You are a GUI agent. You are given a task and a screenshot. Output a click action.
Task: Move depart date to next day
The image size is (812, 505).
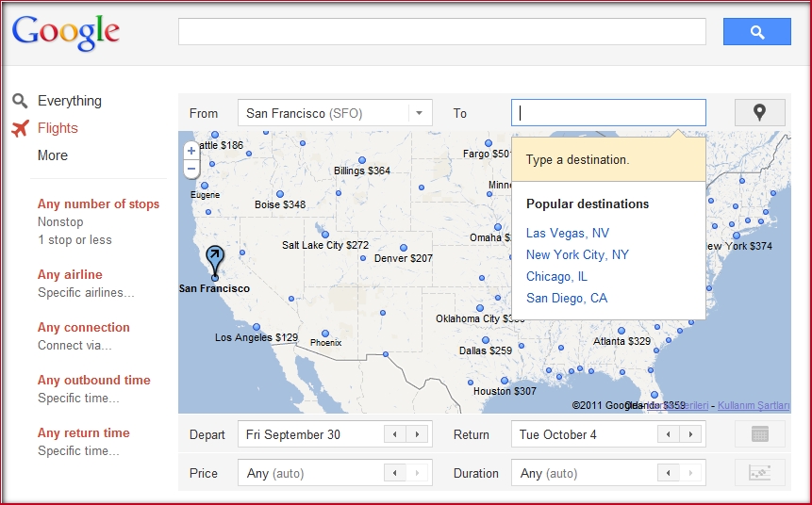[418, 434]
